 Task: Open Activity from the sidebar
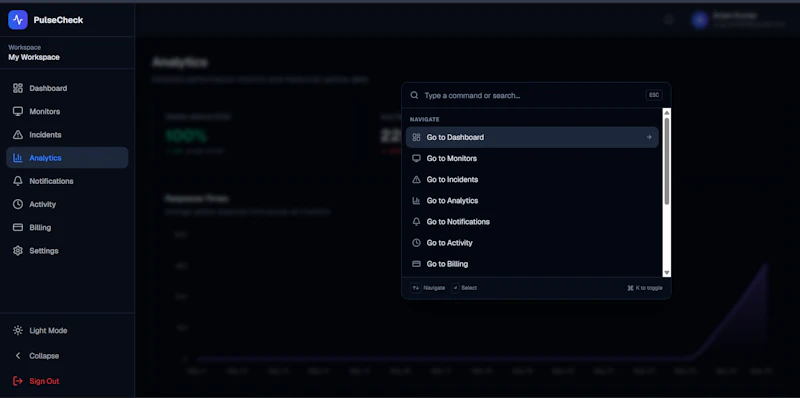click(x=67, y=204)
